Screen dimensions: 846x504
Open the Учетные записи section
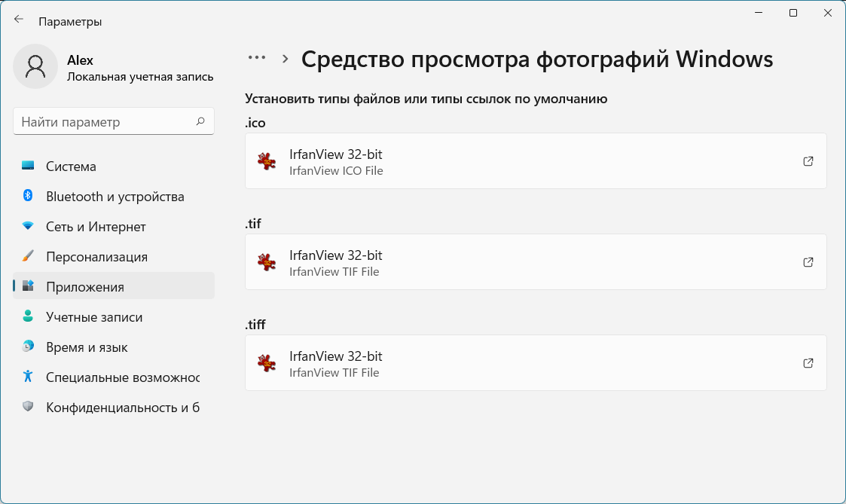[x=114, y=316]
